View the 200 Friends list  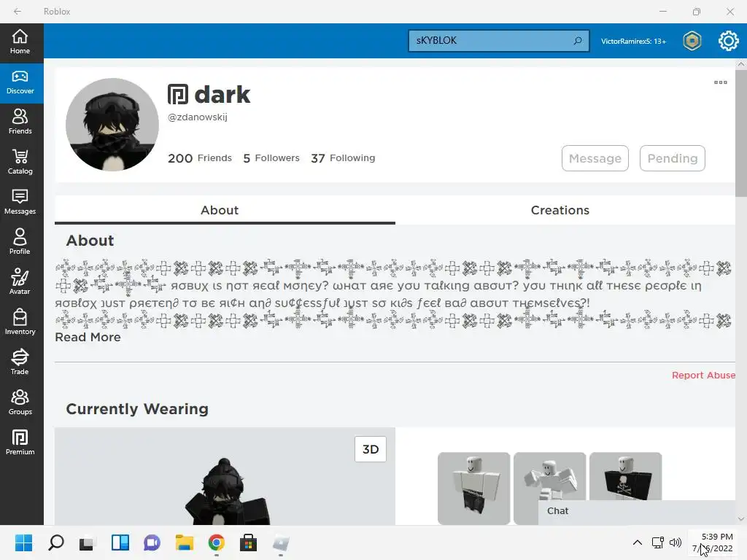[200, 158]
